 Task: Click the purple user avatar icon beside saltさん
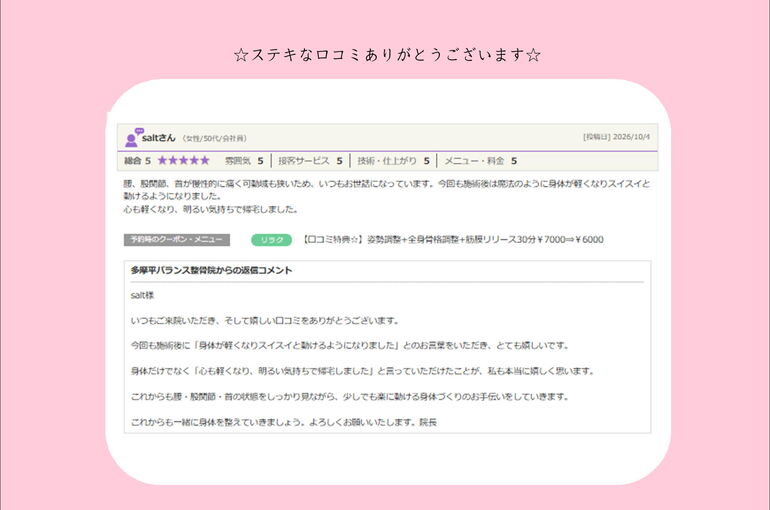134,138
